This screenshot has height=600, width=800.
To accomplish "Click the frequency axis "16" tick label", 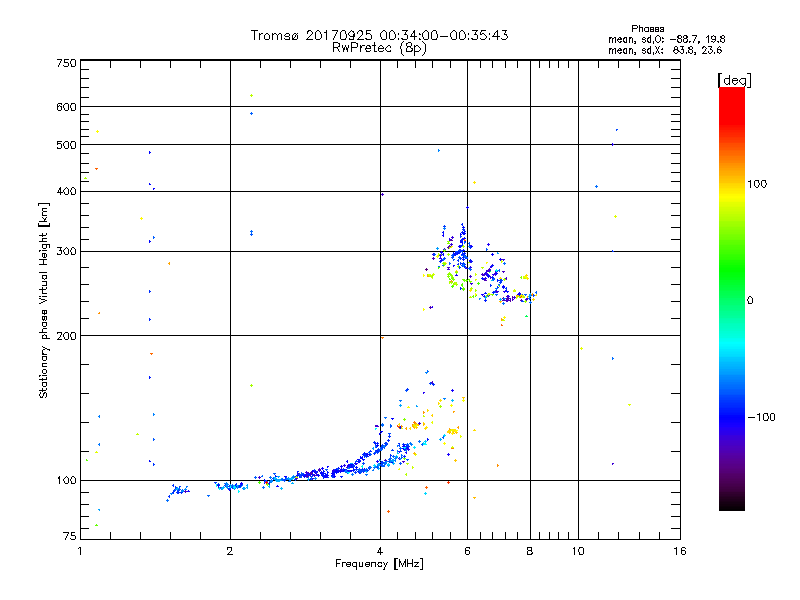I will point(680,551).
